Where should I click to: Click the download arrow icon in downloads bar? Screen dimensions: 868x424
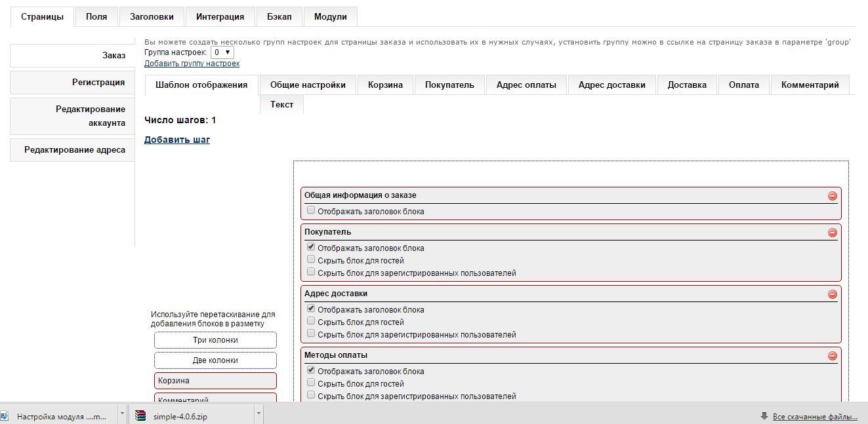pyautogui.click(x=764, y=416)
